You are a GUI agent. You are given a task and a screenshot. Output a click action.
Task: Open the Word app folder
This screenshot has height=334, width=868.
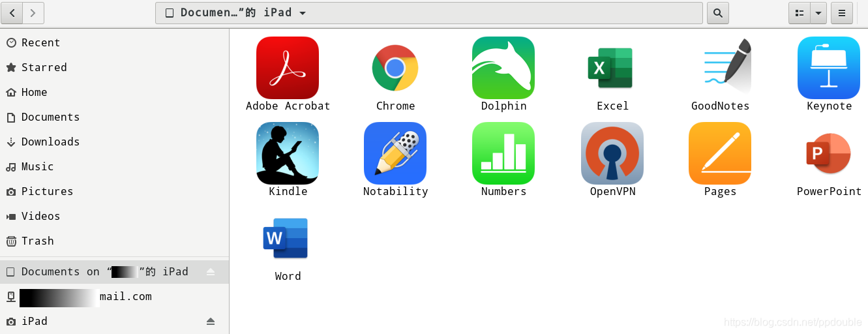click(286, 238)
